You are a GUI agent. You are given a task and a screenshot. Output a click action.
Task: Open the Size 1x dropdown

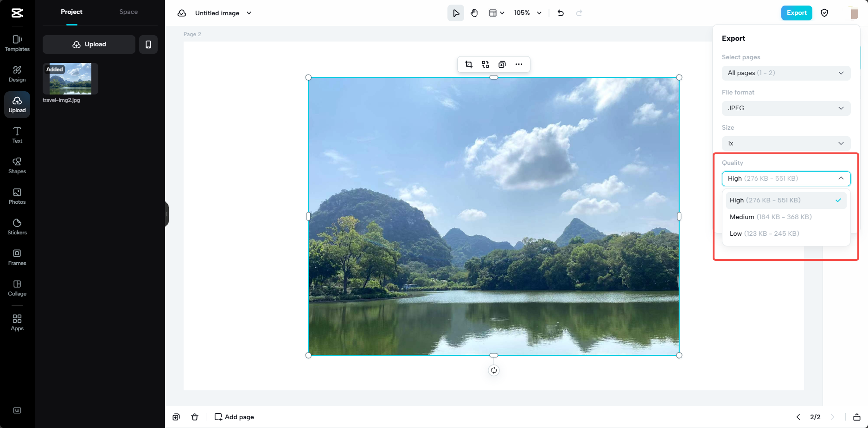coord(786,143)
